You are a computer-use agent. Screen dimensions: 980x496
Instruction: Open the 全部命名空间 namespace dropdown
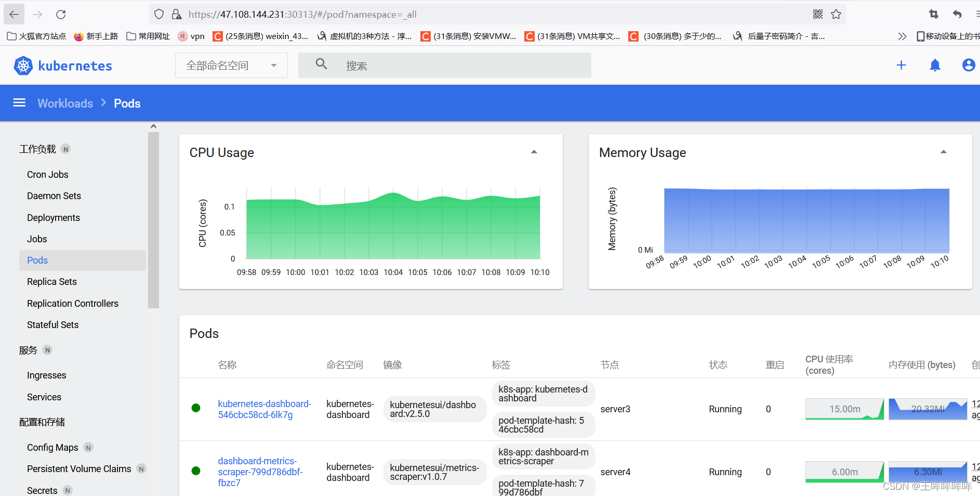click(231, 66)
